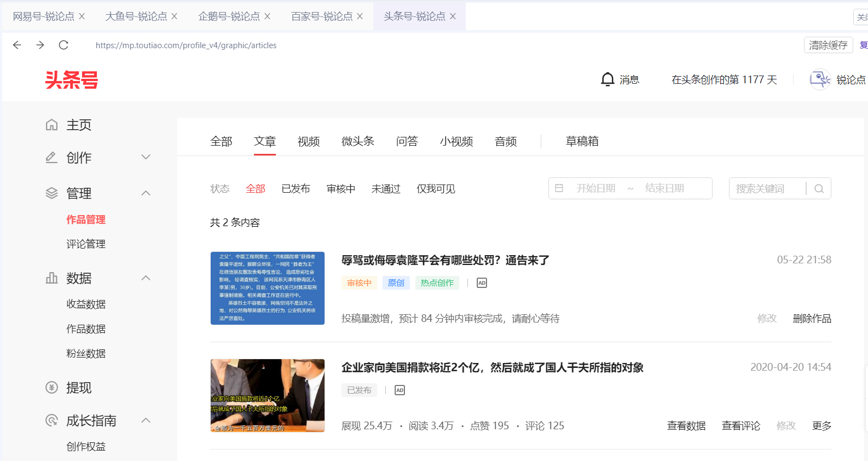
Task: Open 收益数据 in sidebar
Action: tap(86, 304)
